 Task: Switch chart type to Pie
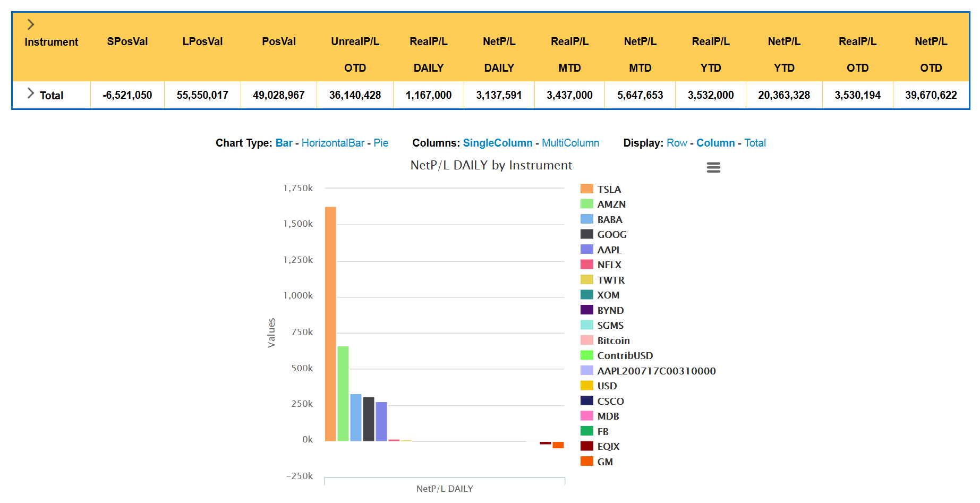(381, 143)
